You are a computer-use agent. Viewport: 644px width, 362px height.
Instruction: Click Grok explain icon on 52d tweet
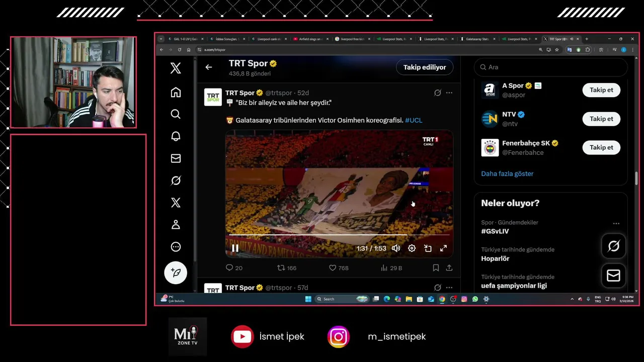(438, 93)
